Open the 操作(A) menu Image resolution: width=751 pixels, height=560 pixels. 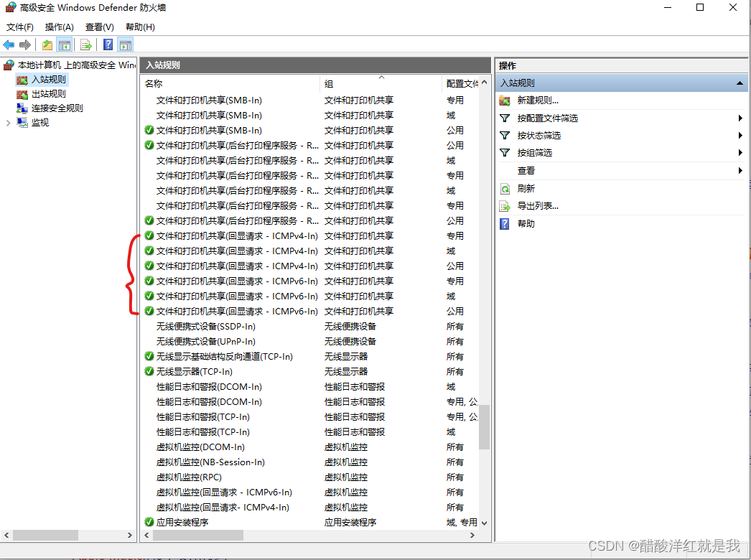60,27
